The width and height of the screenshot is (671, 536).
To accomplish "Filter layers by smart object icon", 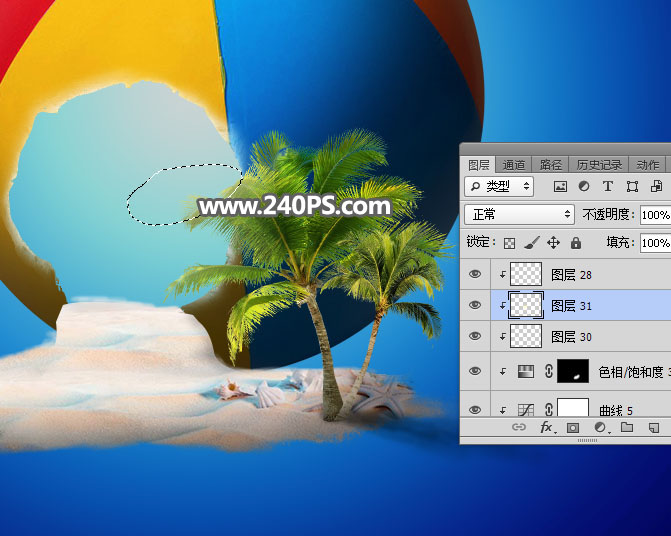I will click(656, 186).
